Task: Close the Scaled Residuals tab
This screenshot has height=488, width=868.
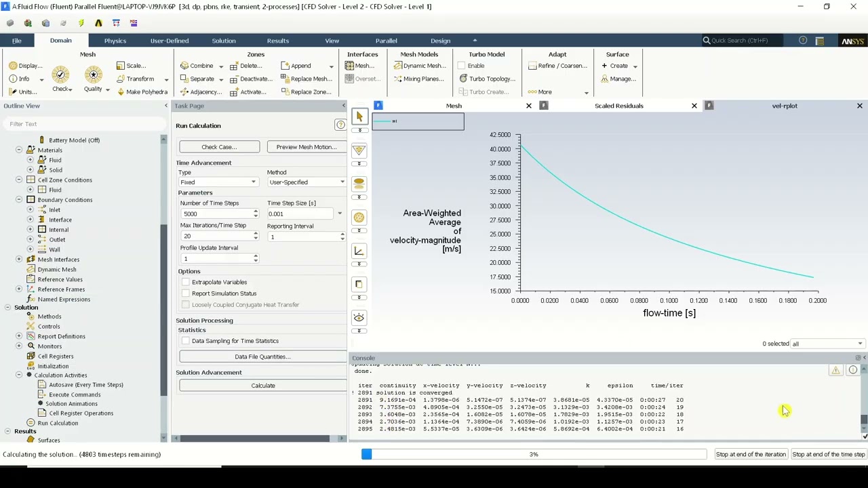Action: coord(694,106)
